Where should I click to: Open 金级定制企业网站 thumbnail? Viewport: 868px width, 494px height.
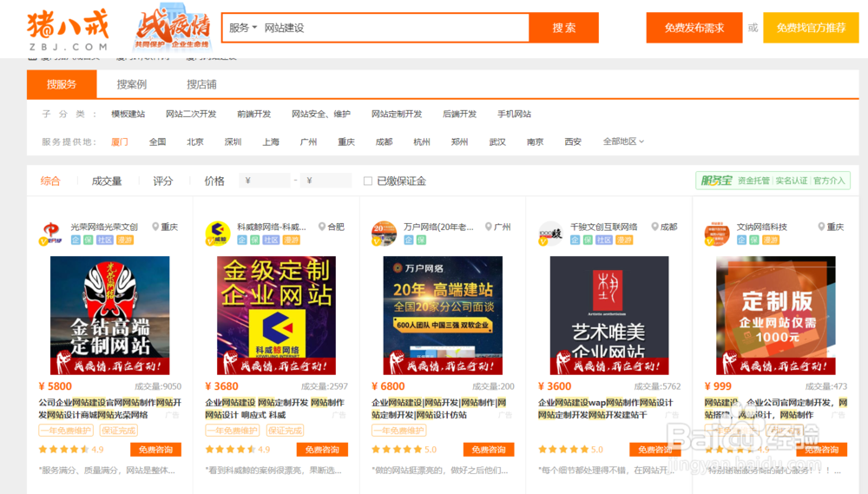tap(276, 315)
